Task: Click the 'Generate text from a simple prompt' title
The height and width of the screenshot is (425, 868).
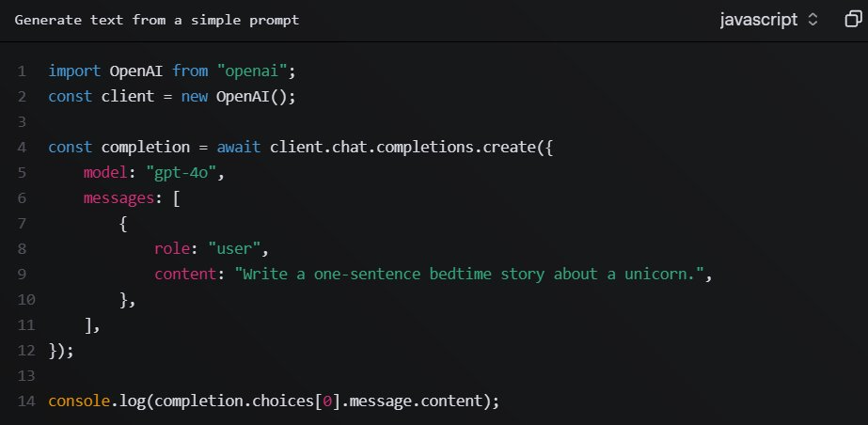Action: click(156, 20)
